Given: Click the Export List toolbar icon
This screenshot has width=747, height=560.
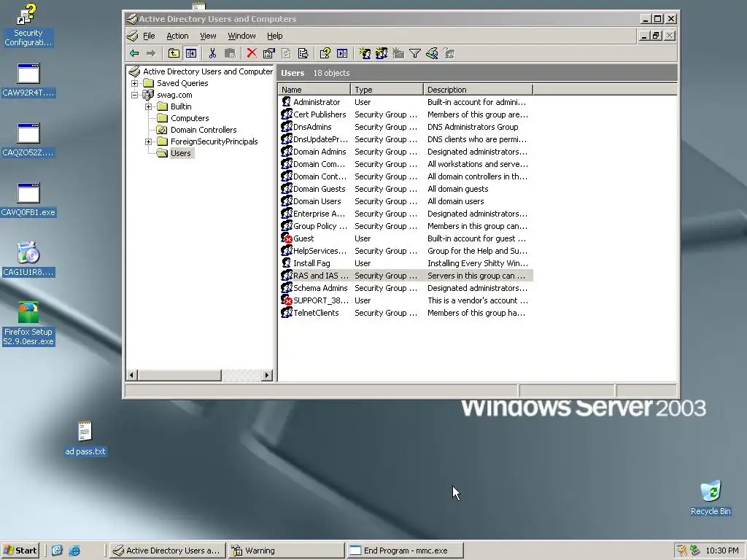Looking at the screenshot, I should click(303, 53).
